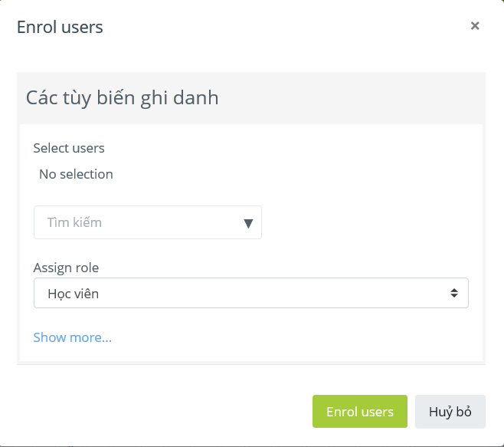Click the up-down arrows icon on role selector
The height and width of the screenshot is (447, 504).
[454, 293]
